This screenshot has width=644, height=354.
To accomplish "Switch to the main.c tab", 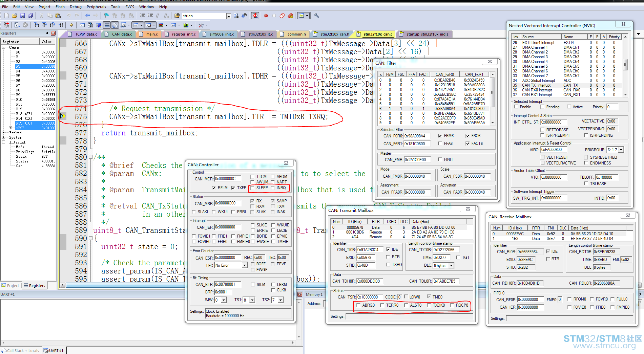I will (149, 34).
